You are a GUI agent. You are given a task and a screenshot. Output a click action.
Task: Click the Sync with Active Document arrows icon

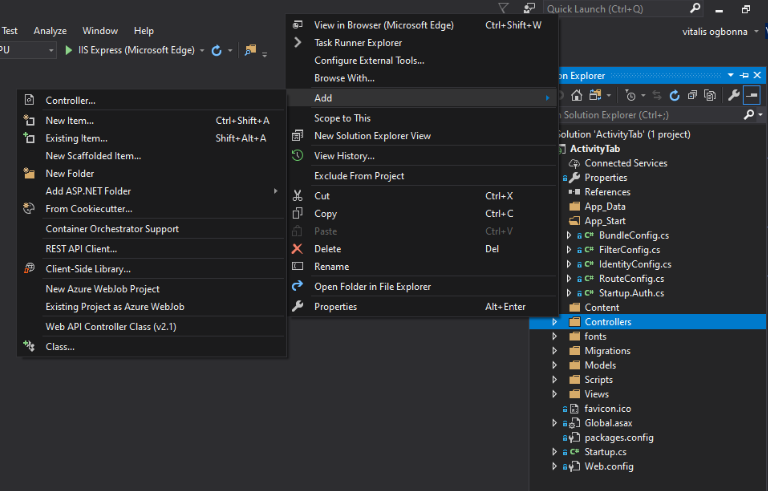[657, 96]
